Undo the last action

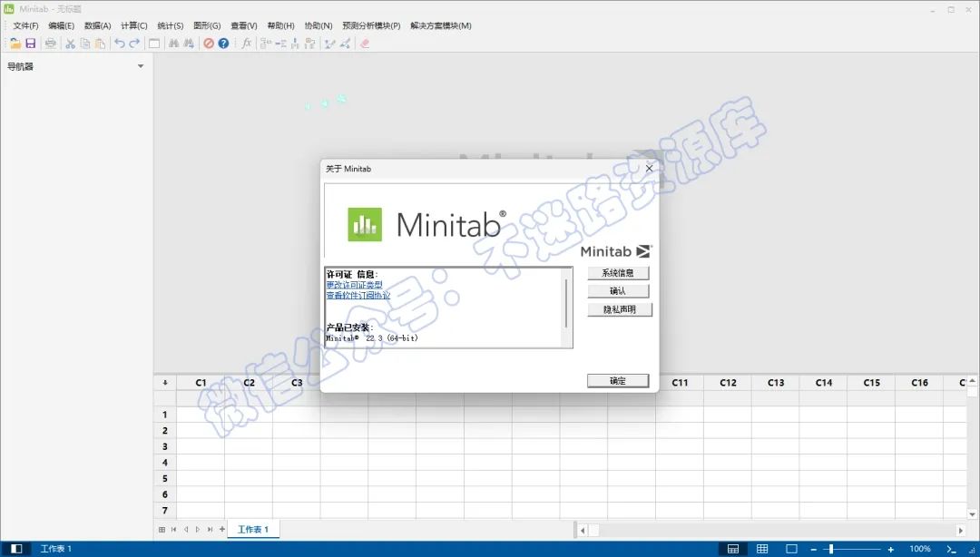(120, 44)
